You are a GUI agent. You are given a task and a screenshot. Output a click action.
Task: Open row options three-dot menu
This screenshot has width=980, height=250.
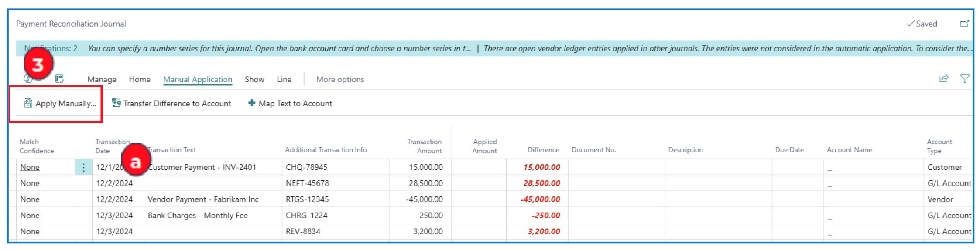click(x=83, y=167)
